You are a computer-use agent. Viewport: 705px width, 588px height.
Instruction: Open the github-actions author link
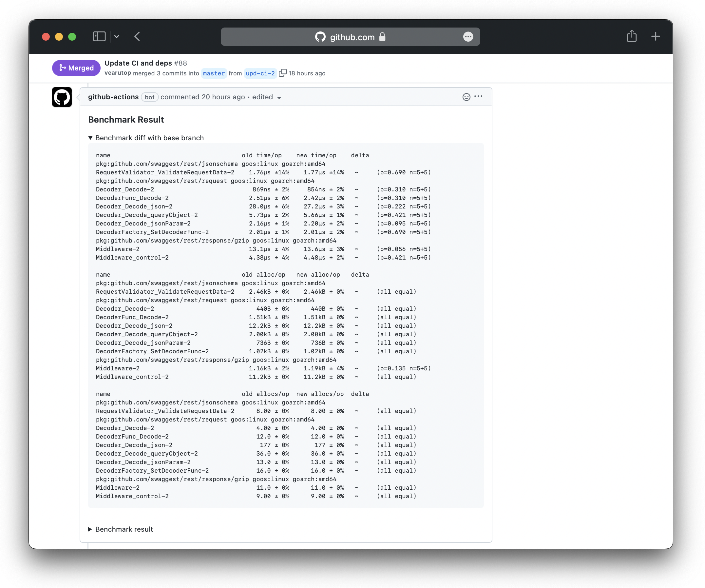tap(113, 97)
